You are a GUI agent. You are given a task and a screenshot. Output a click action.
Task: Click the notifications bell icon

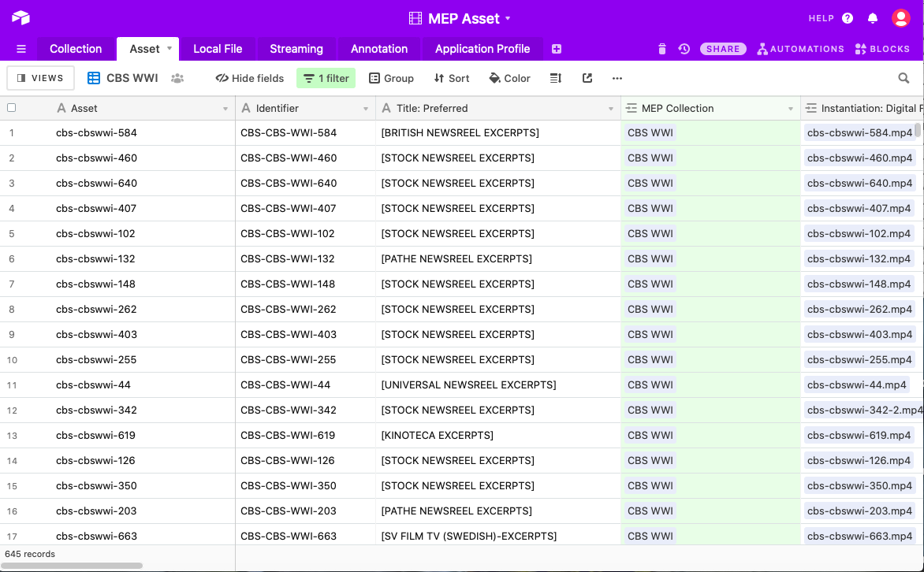tap(873, 18)
